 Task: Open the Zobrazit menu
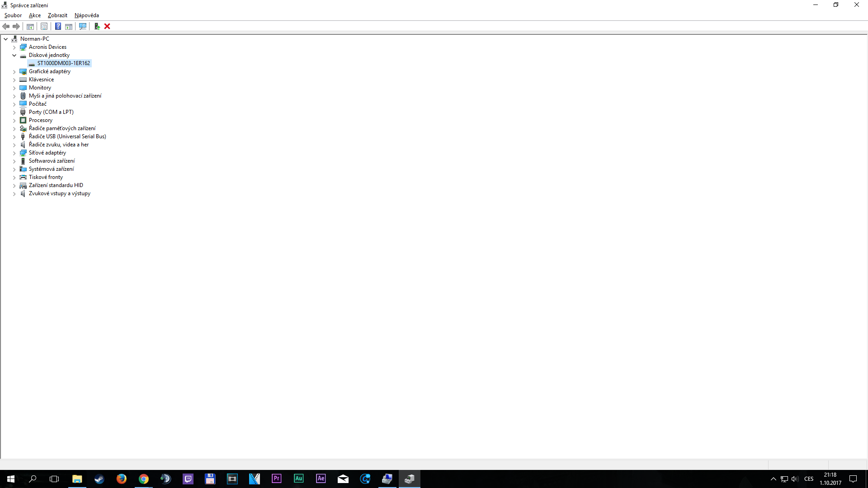[x=57, y=15]
